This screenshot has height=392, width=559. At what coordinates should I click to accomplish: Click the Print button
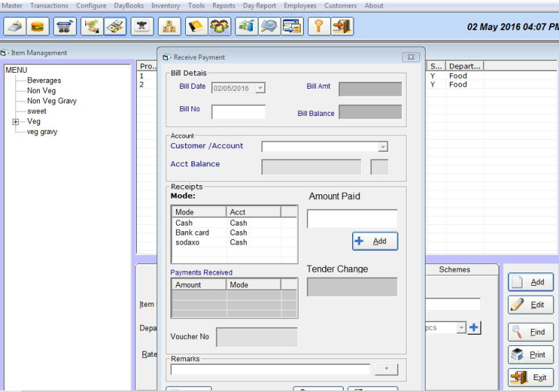pos(531,354)
